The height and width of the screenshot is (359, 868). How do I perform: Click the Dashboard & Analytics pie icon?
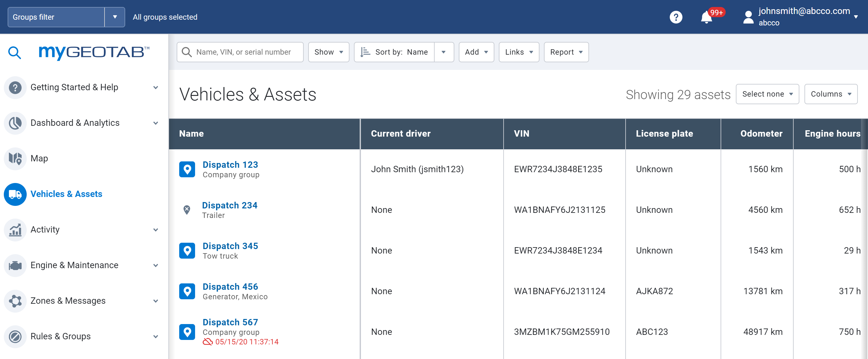[15, 123]
